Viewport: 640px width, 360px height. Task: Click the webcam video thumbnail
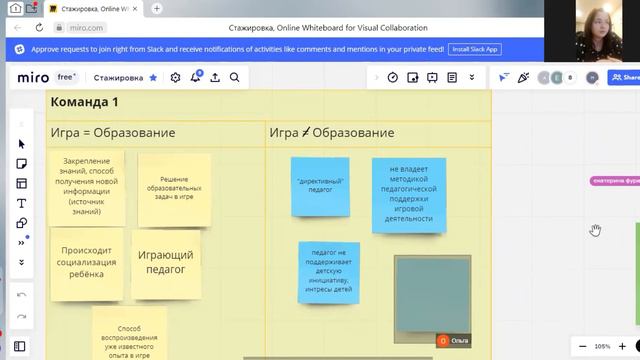click(x=600, y=31)
